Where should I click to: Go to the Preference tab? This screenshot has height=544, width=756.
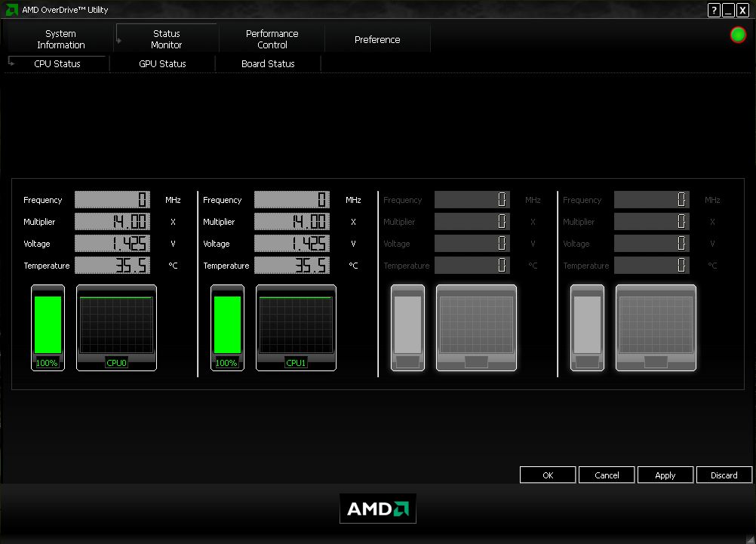pos(377,39)
